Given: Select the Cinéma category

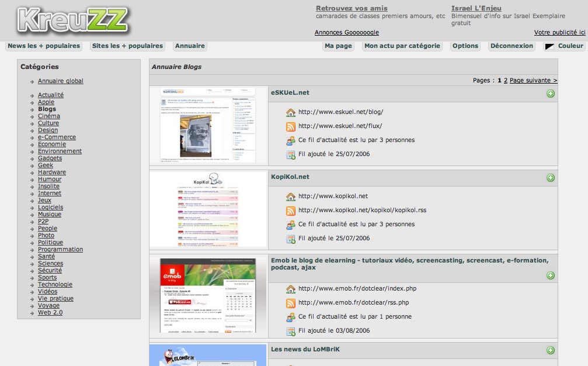Looking at the screenshot, I should 48,116.
